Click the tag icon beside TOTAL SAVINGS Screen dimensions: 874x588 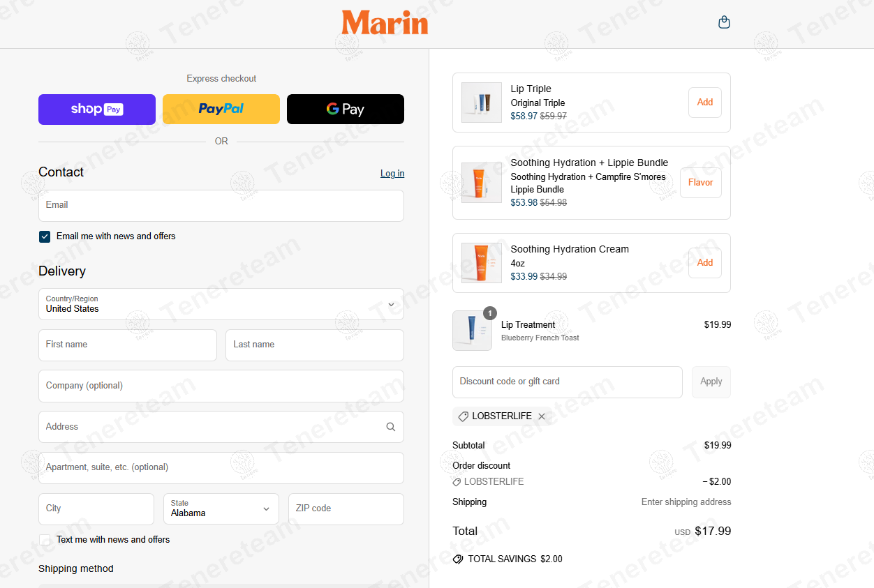pyautogui.click(x=458, y=559)
